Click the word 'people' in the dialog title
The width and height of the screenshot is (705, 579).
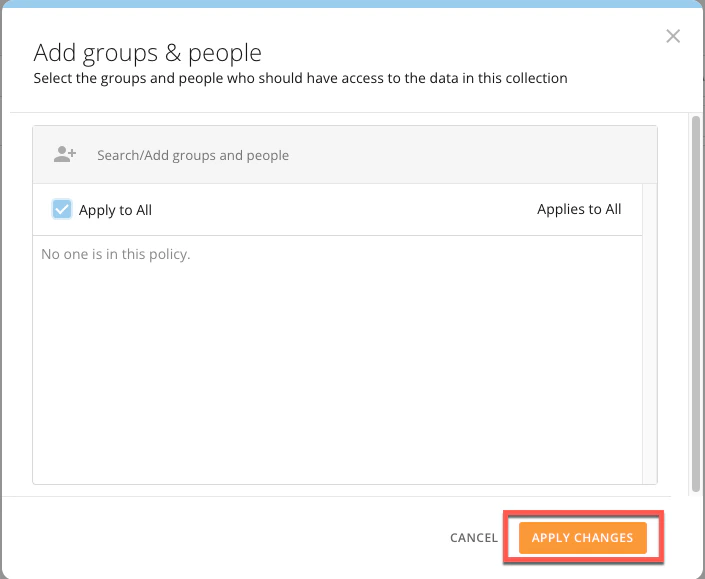pyautogui.click(x=224, y=54)
